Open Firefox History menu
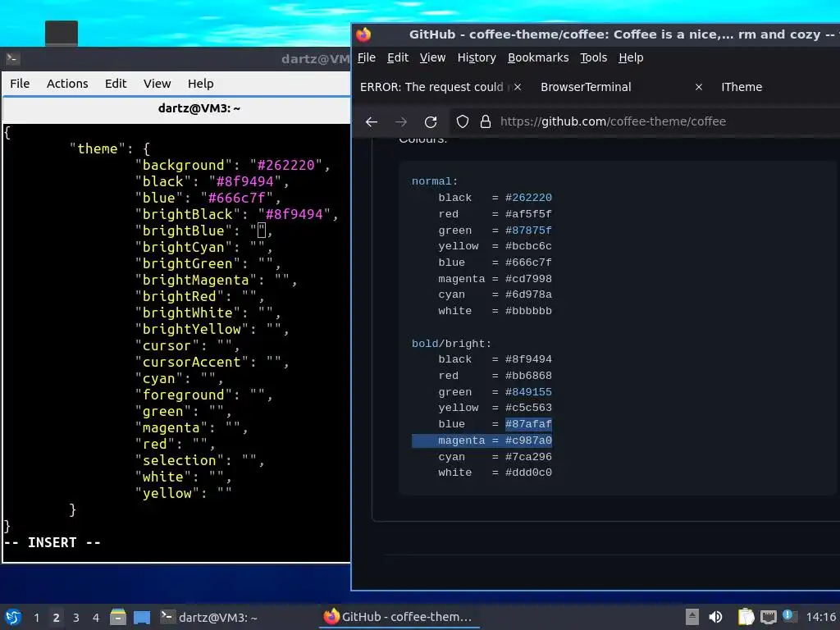 point(477,57)
